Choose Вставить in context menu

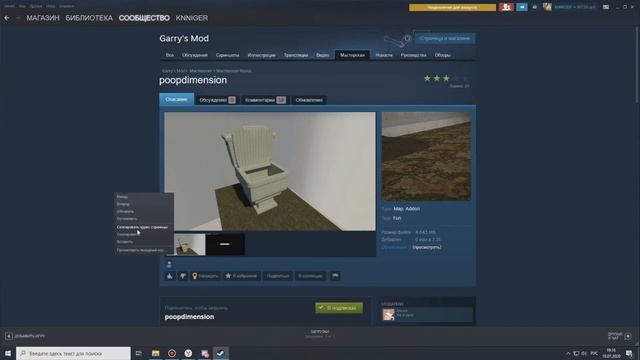point(124,242)
